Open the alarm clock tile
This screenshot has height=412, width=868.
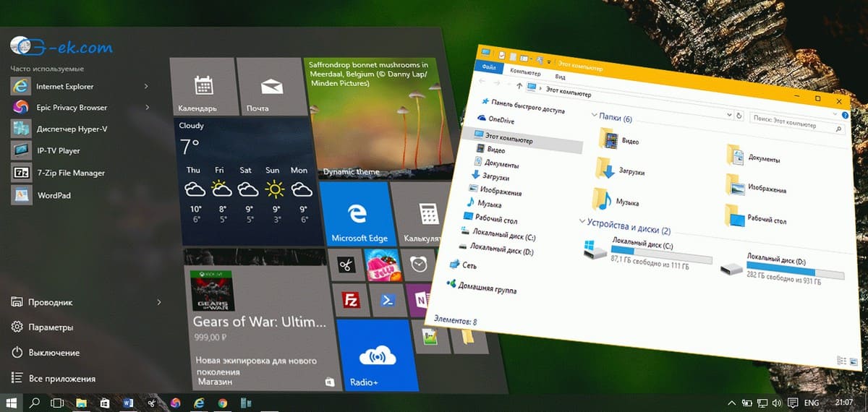pos(417,264)
